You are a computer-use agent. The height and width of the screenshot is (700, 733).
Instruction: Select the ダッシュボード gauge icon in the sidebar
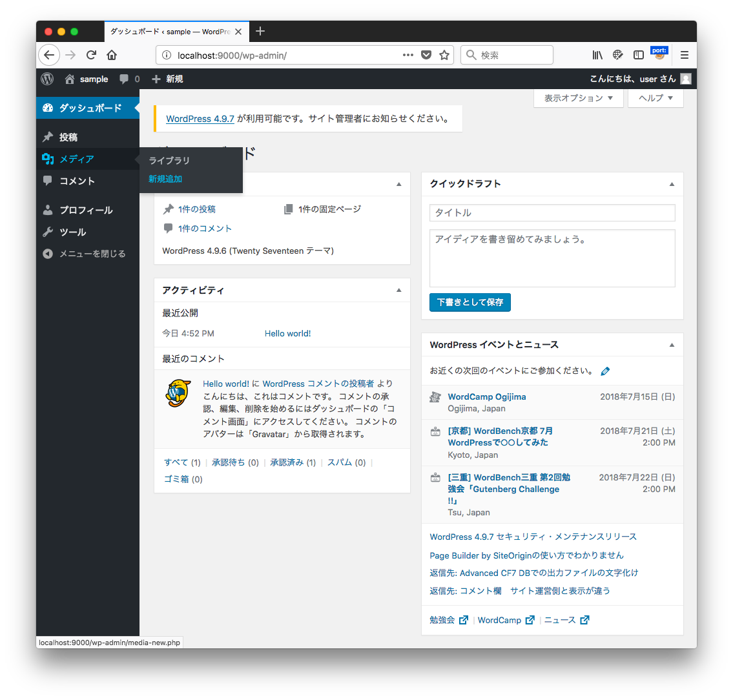click(x=48, y=108)
